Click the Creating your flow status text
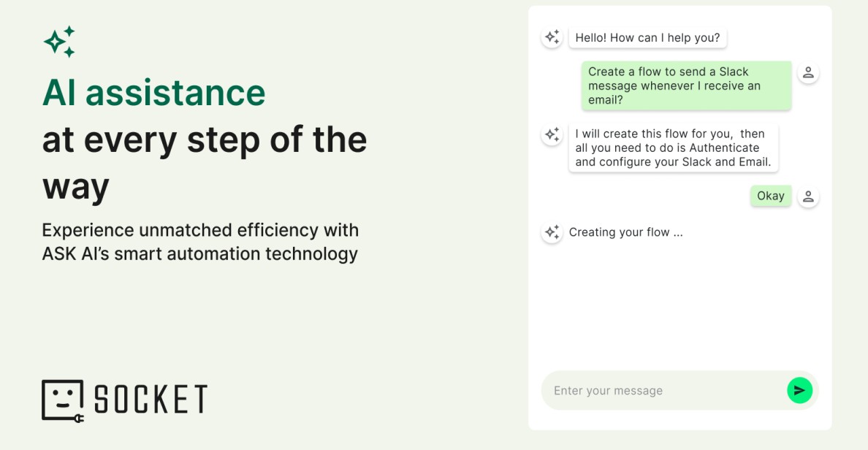Image resolution: width=868 pixels, height=450 pixels. (x=625, y=232)
